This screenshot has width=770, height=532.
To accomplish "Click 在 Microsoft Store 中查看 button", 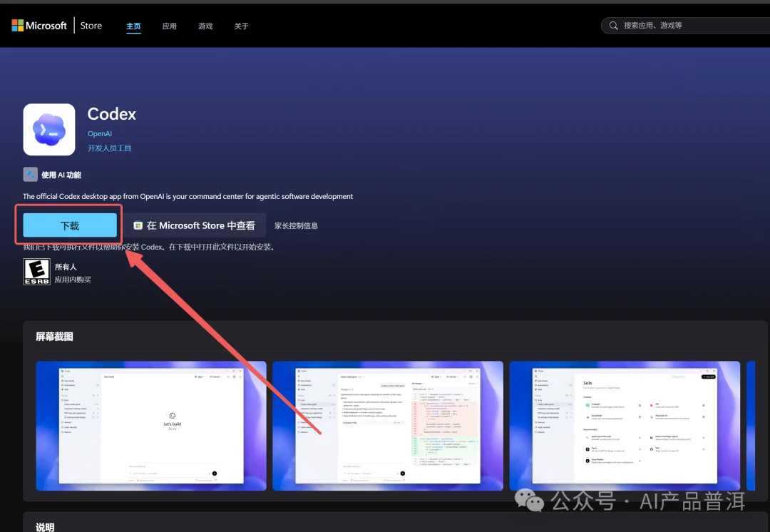I will (x=195, y=225).
